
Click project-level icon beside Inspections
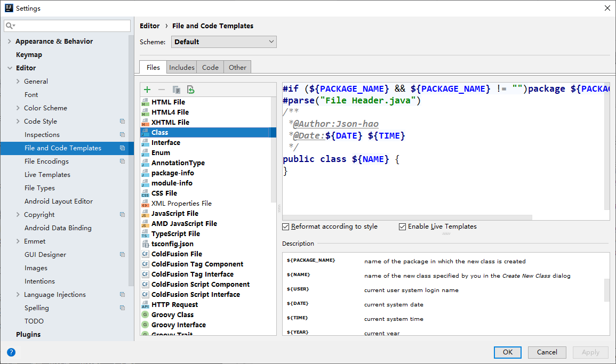122,135
